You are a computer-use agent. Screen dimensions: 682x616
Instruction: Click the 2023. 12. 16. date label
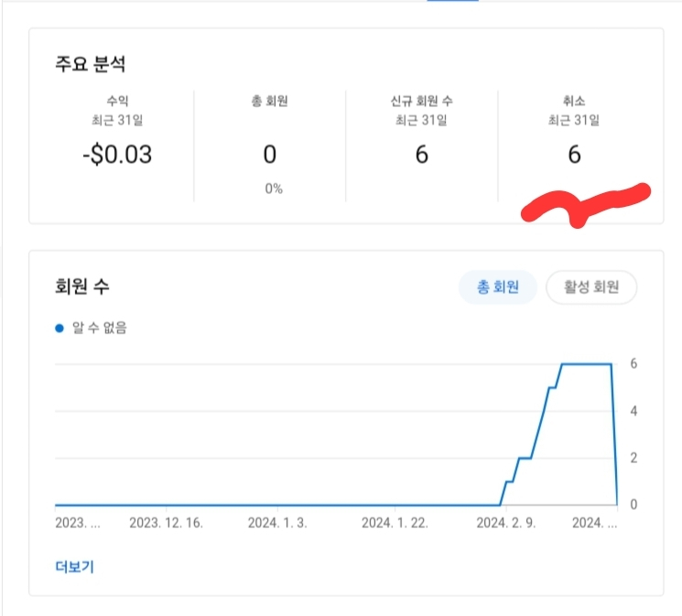coord(166,523)
